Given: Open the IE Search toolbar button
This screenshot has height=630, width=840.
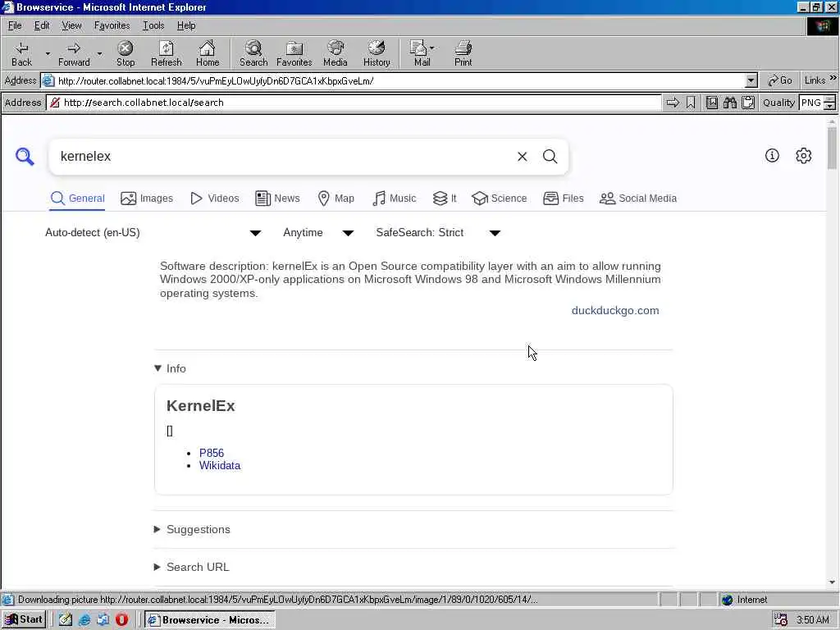Looking at the screenshot, I should (x=253, y=53).
